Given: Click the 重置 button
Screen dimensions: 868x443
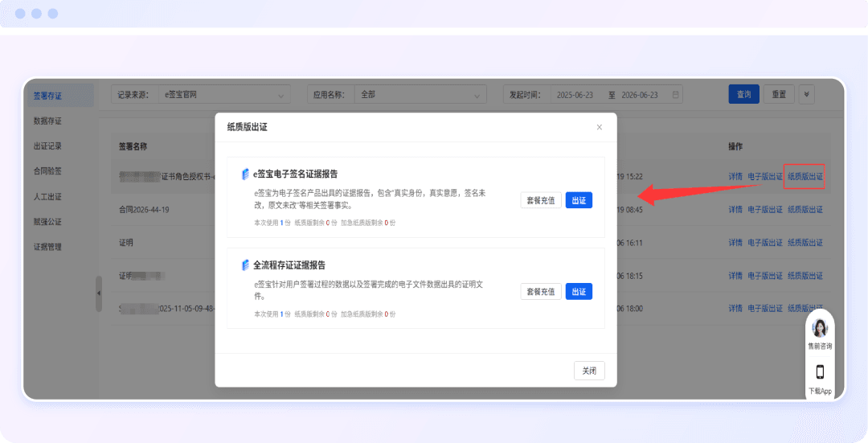Looking at the screenshot, I should (779, 95).
